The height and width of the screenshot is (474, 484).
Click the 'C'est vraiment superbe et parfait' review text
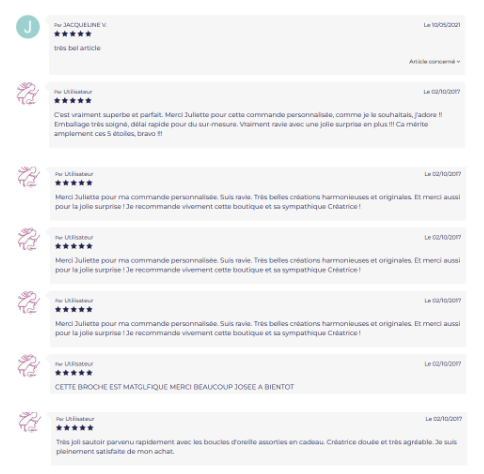click(248, 124)
